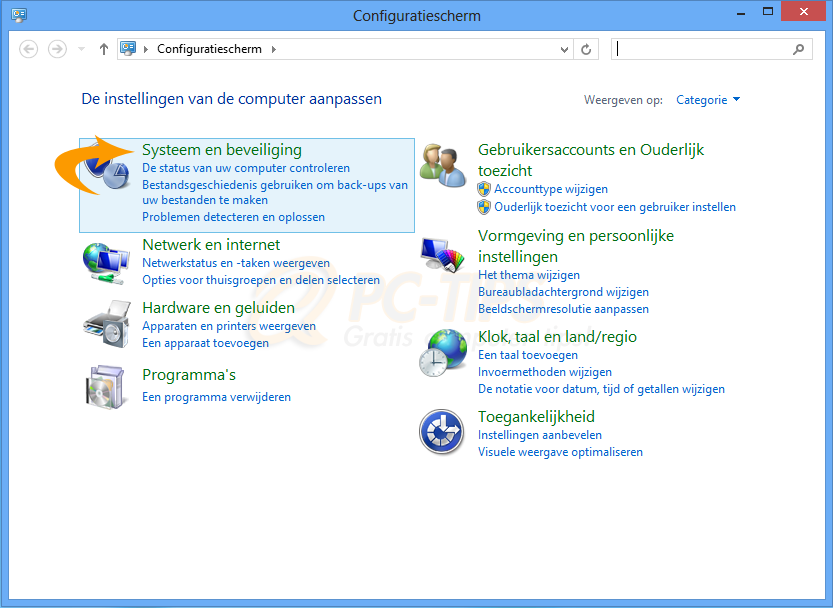Open De notatie voor datum, tijd of getallen wijzigen
The width and height of the screenshot is (833, 608).
click(601, 389)
